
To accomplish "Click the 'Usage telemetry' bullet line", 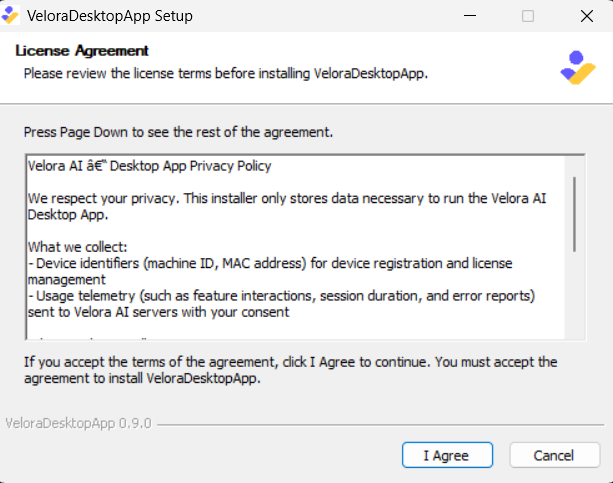I will pyautogui.click(x=281, y=304).
